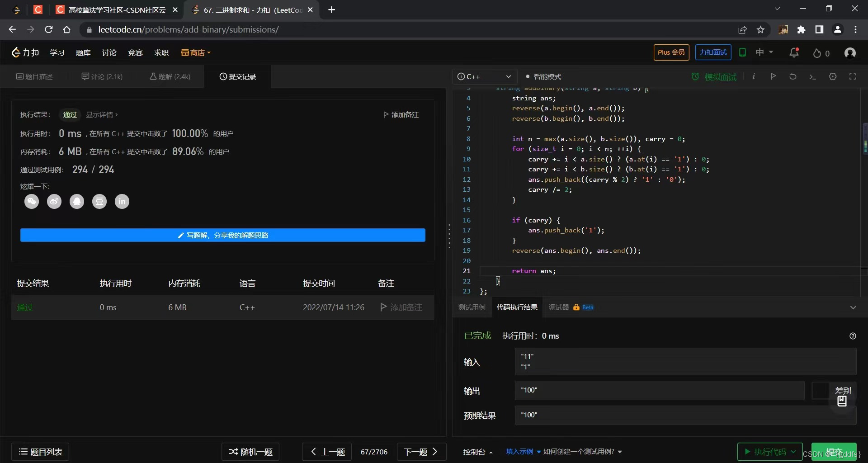This screenshot has height=463, width=868.
Task: Click 添加备注 in the submission row
Action: tap(401, 307)
